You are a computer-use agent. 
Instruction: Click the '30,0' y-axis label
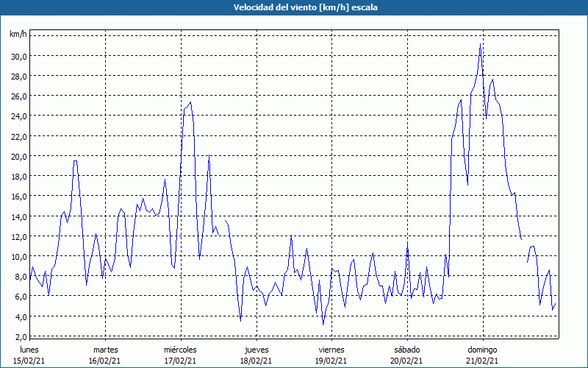(19, 56)
